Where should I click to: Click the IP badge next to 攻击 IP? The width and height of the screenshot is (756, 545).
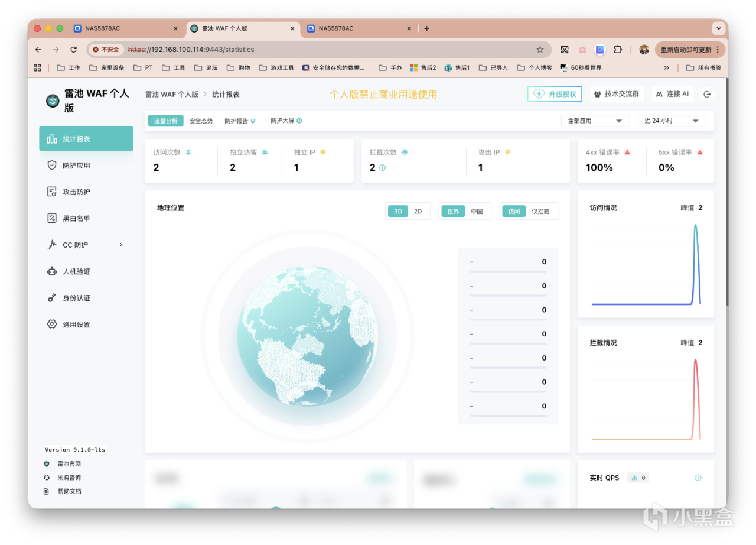(x=507, y=152)
